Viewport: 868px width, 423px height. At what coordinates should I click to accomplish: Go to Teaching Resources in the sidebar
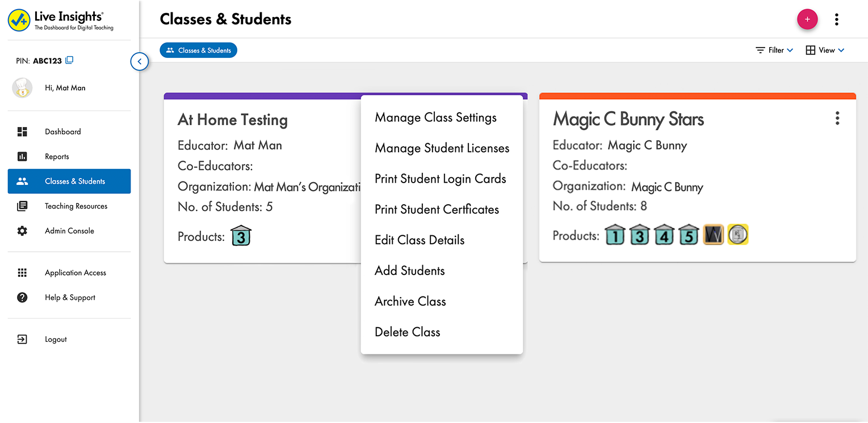(76, 206)
